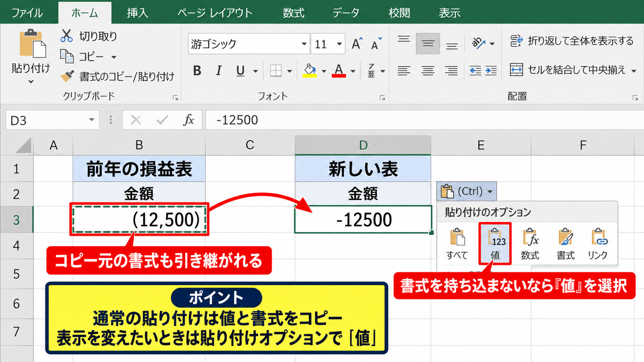Click the Cut (切り取り) scissors icon

66,36
